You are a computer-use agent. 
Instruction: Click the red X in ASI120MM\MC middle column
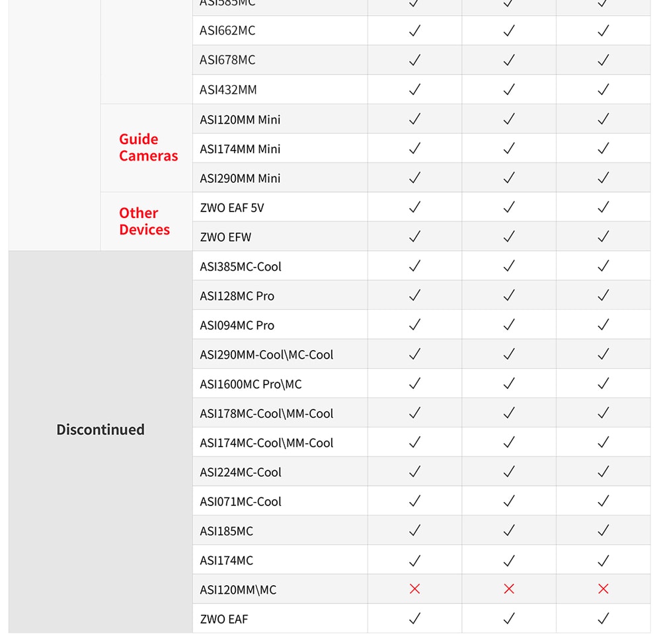tap(509, 589)
